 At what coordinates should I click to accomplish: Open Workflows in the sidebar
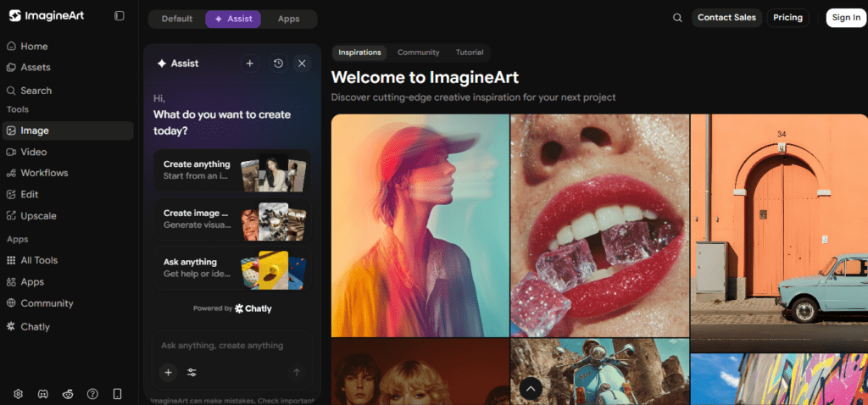[66, 173]
